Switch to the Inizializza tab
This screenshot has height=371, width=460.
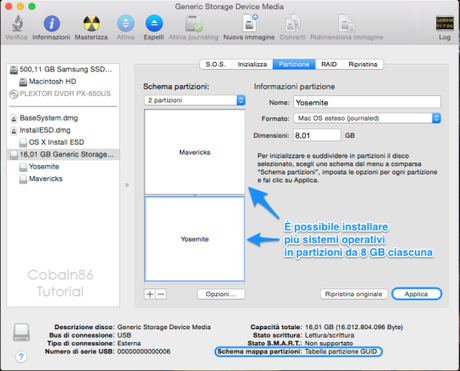tap(252, 64)
